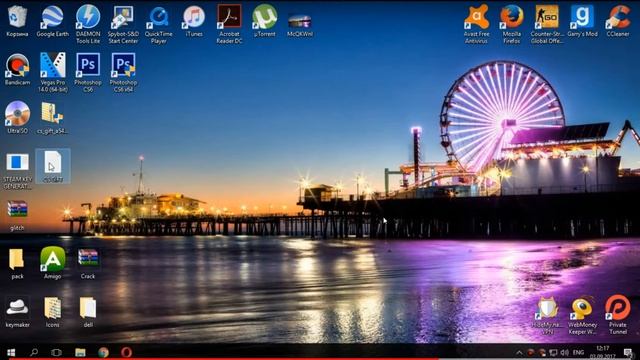The height and width of the screenshot is (360, 640).
Task: Open the Windows Start menu
Action: 11,352
